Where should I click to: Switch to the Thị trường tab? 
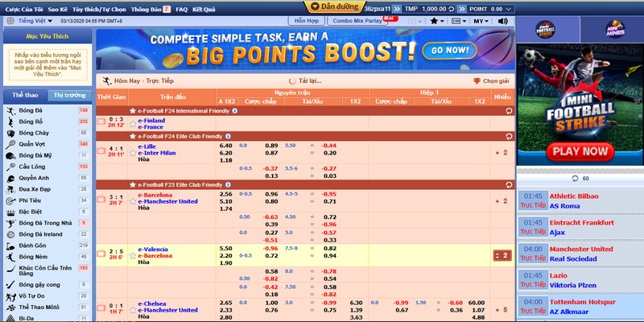coord(69,96)
